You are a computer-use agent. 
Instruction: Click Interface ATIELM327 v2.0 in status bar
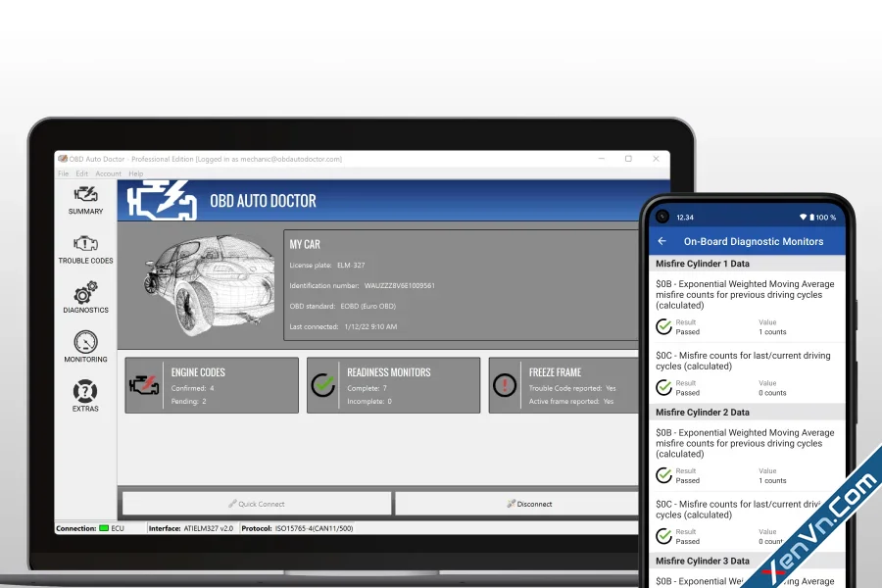(x=191, y=528)
